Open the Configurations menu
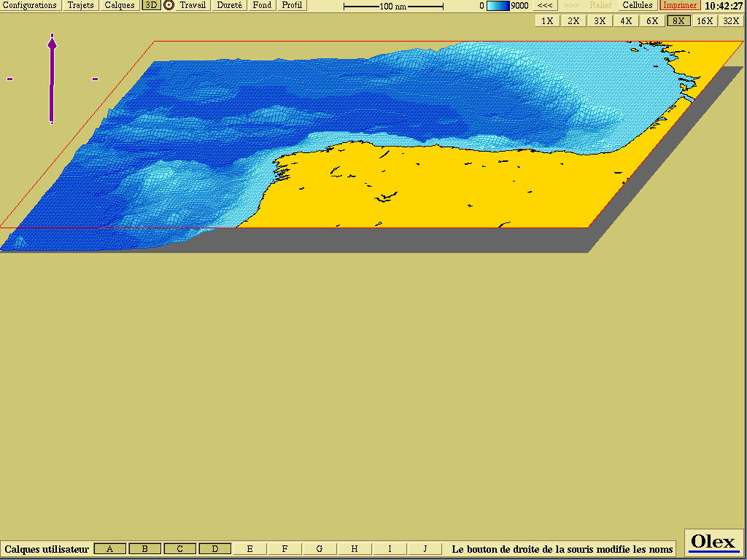Image resolution: width=747 pixels, height=560 pixels. (30, 5)
